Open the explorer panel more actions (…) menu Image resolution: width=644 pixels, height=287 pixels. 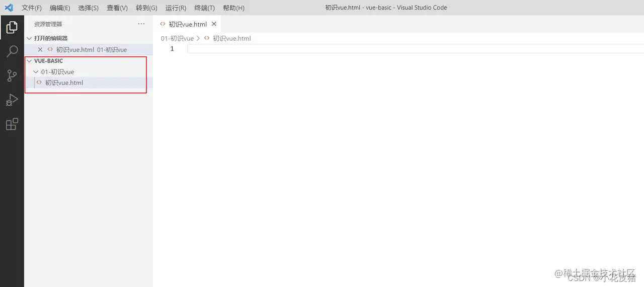pyautogui.click(x=141, y=24)
